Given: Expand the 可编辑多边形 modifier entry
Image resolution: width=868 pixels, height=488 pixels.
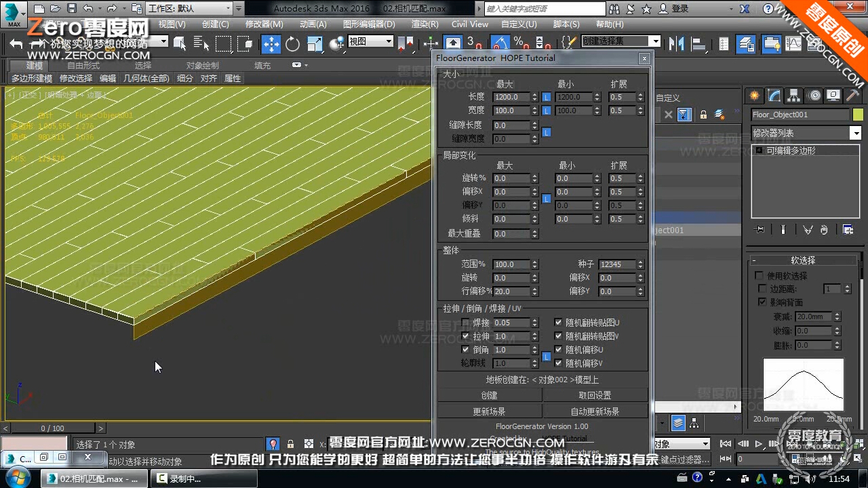Looking at the screenshot, I should [759, 150].
